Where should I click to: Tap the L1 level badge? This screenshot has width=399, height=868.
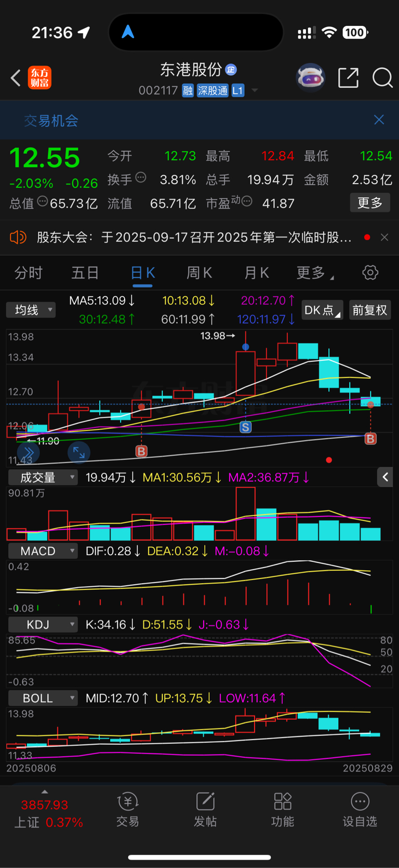click(237, 91)
